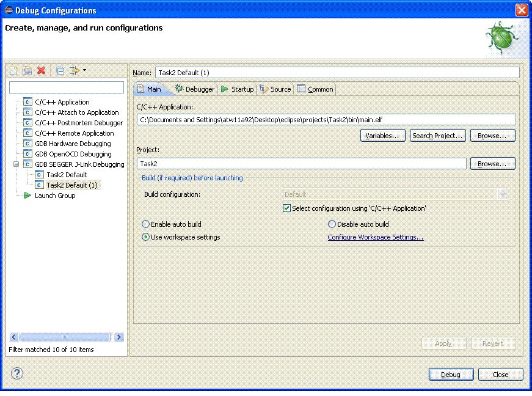Select C/C++ Postmortem Debugger entry
The height and width of the screenshot is (396, 532).
pyautogui.click(x=79, y=122)
